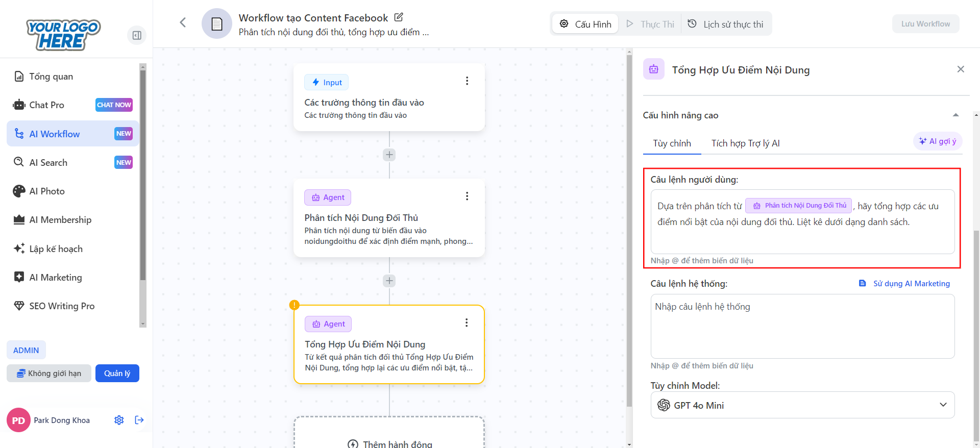Open three-dot menu on Phân tích Nội Dung node
980x448 pixels.
pos(467,196)
